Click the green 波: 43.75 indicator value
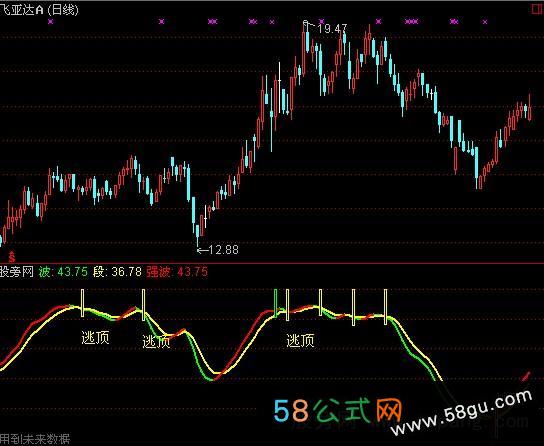The height and width of the screenshot is (446, 544). click(63, 272)
